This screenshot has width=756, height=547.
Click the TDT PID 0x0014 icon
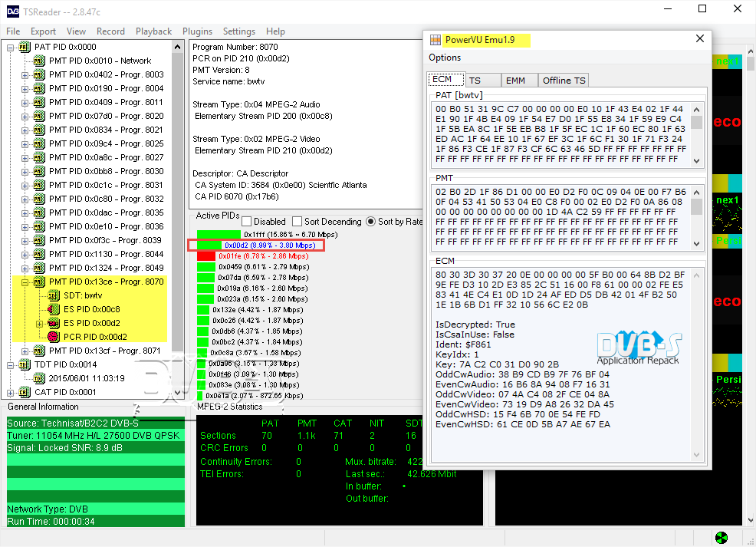tap(24, 364)
